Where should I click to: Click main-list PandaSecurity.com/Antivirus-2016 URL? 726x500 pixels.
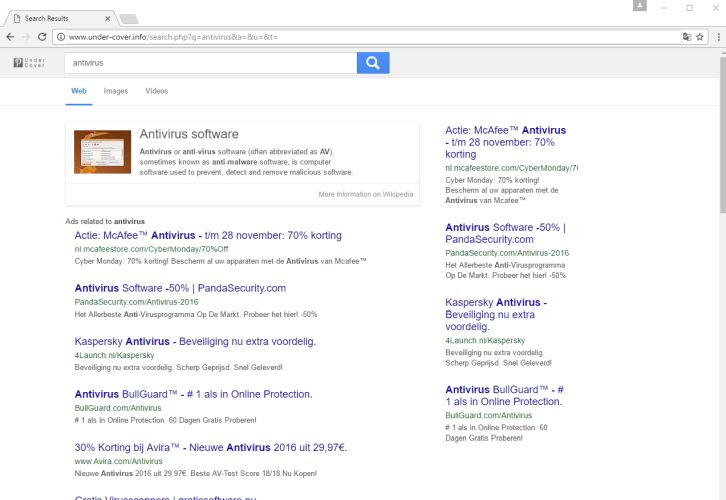[136, 302]
